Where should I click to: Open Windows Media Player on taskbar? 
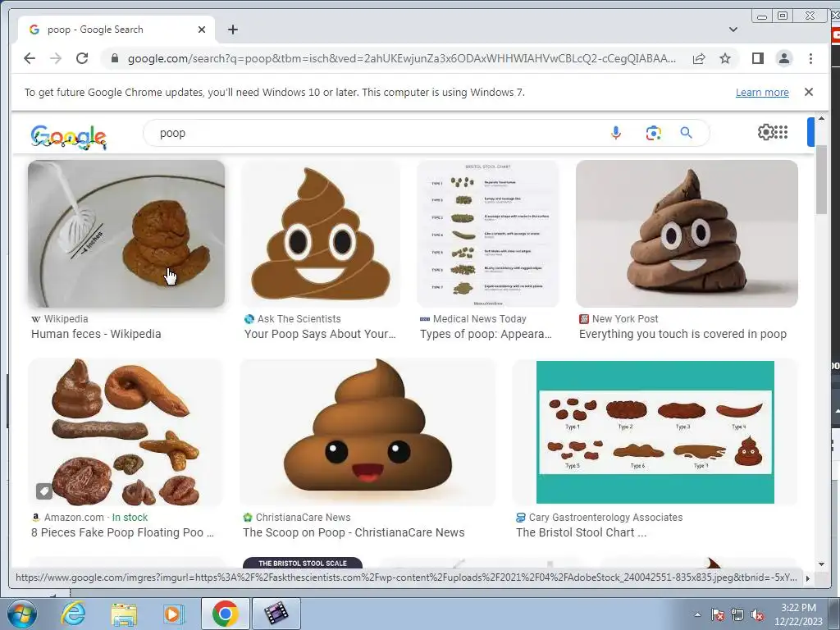pyautogui.click(x=173, y=614)
